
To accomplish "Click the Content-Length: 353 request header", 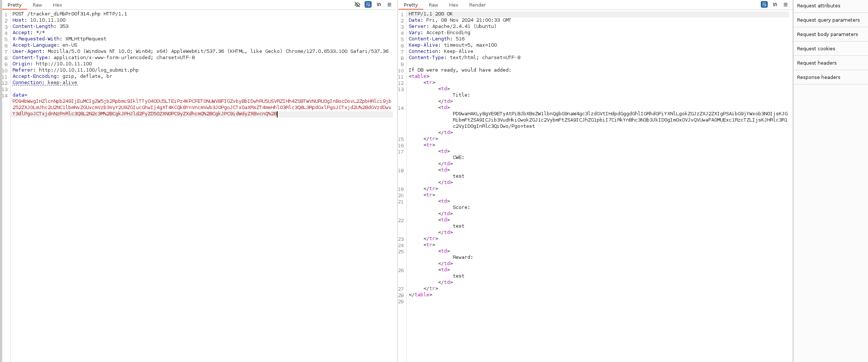I will [x=40, y=26].
